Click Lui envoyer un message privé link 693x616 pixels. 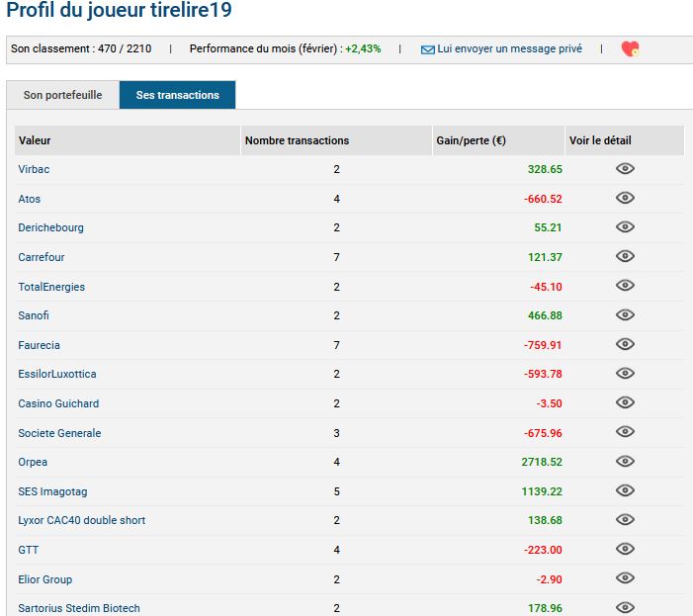point(509,48)
